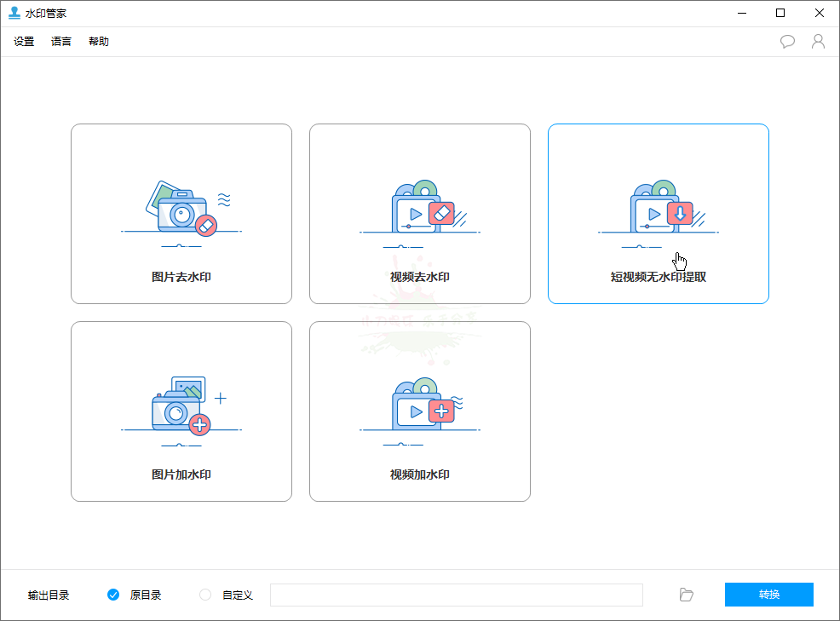Open the 图片去水印 (image watermark removal) tool
The width and height of the screenshot is (840, 621).
[181, 214]
